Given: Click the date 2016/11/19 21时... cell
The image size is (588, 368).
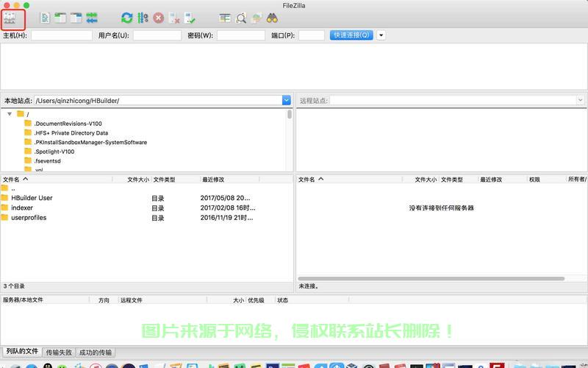Looking at the screenshot, I should click(226, 217).
